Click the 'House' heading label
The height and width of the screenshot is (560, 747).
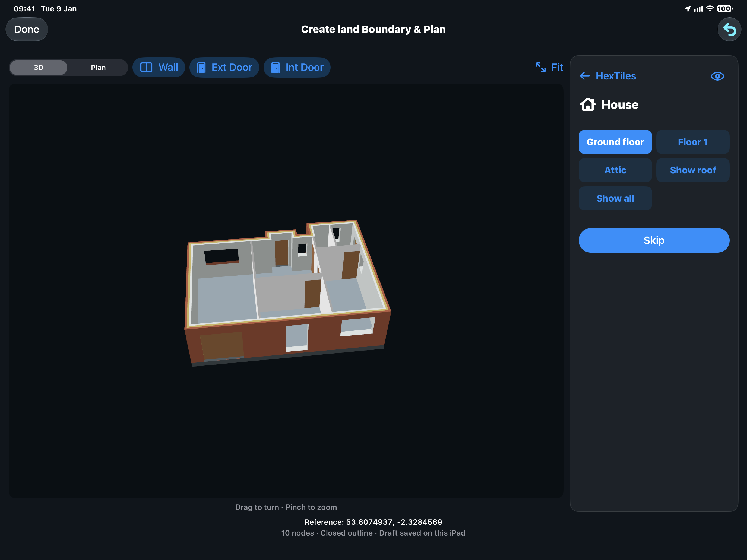(620, 105)
